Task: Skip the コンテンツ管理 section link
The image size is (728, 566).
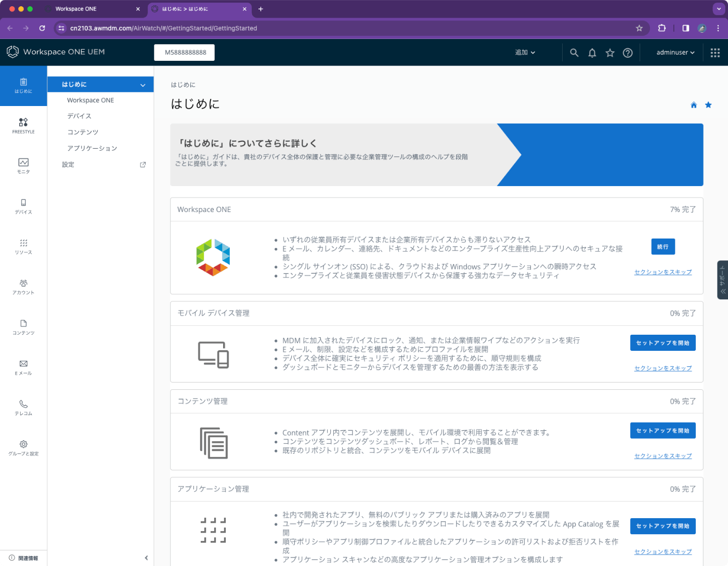Action: [x=663, y=456]
